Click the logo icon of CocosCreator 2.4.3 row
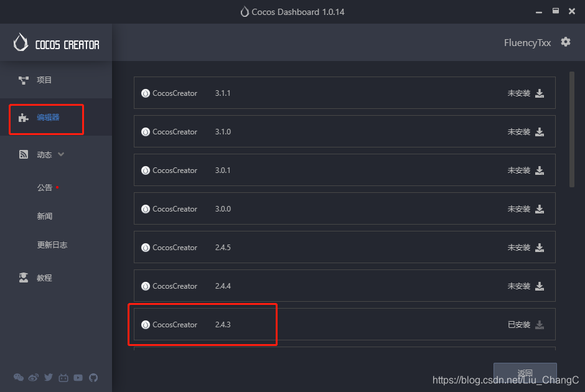This screenshot has height=392, width=585. click(146, 325)
